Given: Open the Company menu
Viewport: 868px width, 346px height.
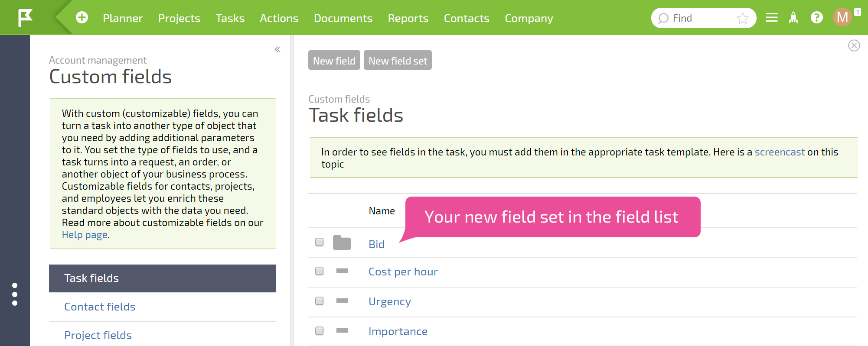Looking at the screenshot, I should pos(529,18).
